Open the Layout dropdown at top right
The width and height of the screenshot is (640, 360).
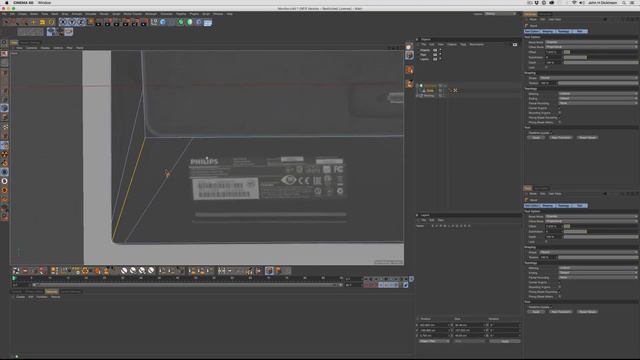(500, 14)
